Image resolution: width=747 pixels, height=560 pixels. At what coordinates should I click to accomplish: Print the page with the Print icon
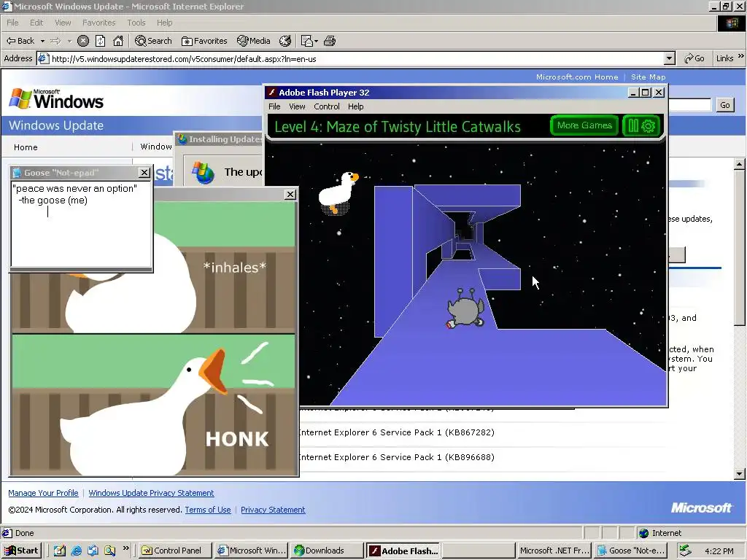330,41
